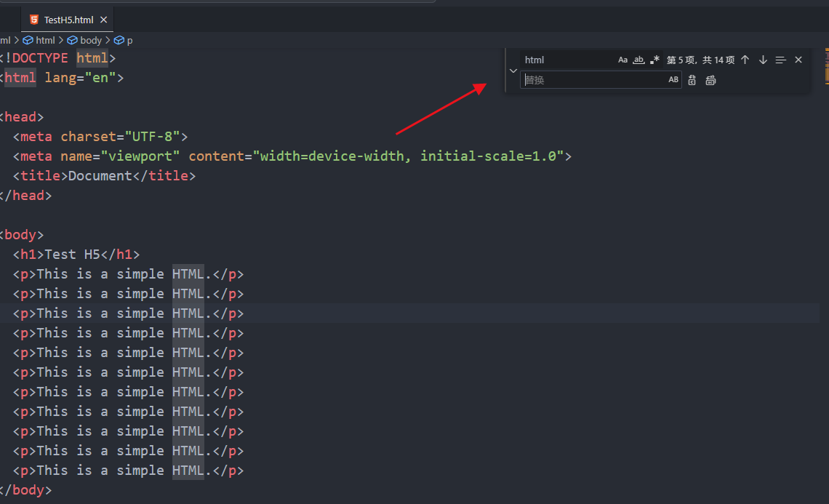
Task: Close the TestH5.html tab
Action: (103, 20)
